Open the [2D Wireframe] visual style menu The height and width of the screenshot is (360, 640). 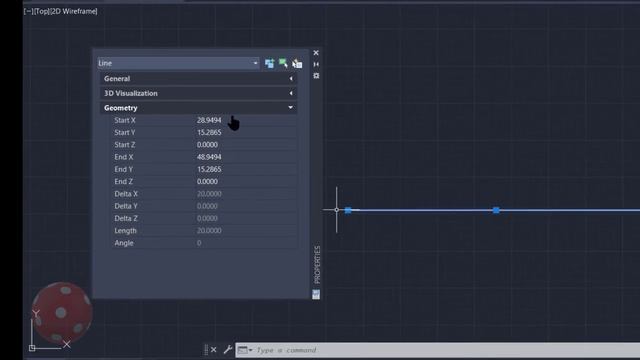(x=73, y=11)
